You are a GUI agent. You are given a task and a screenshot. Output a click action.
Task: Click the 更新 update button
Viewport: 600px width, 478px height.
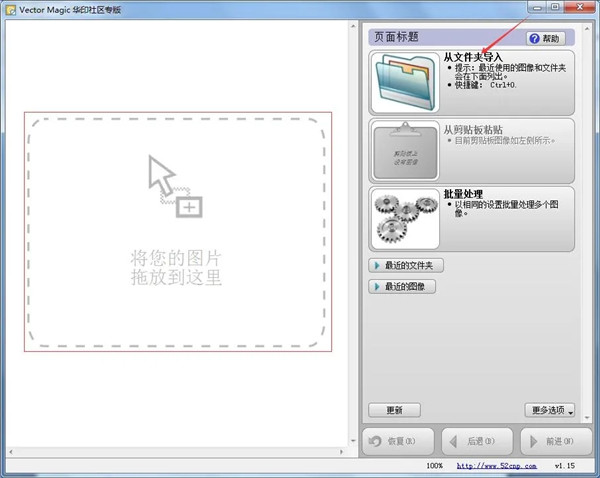[x=394, y=410]
